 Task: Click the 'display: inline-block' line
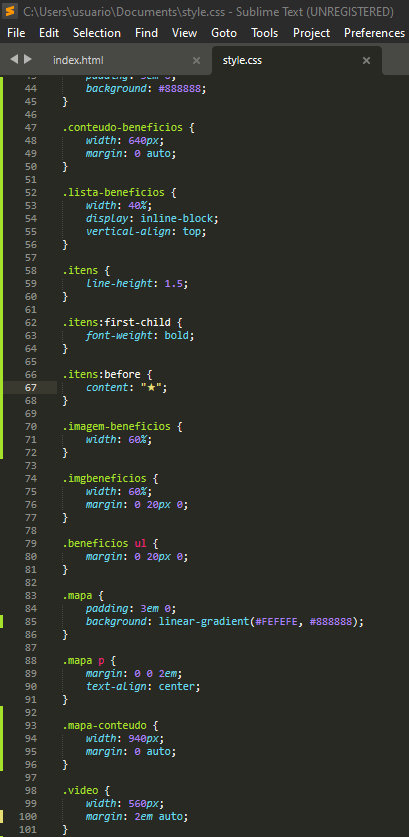coord(153,218)
